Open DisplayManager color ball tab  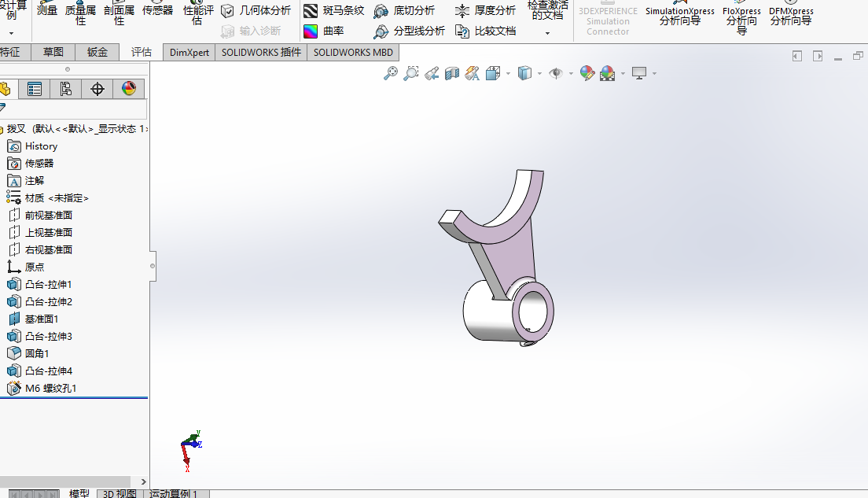click(129, 89)
